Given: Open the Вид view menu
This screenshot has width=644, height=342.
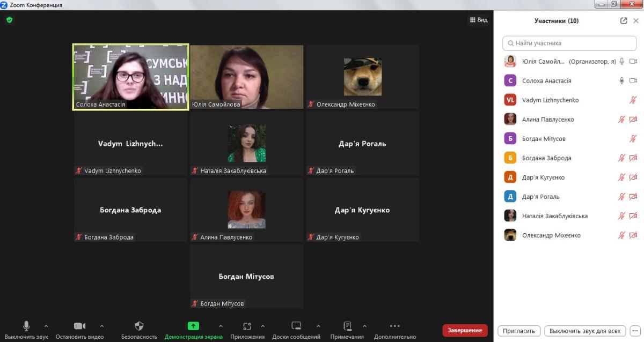Looking at the screenshot, I should click(x=478, y=20).
